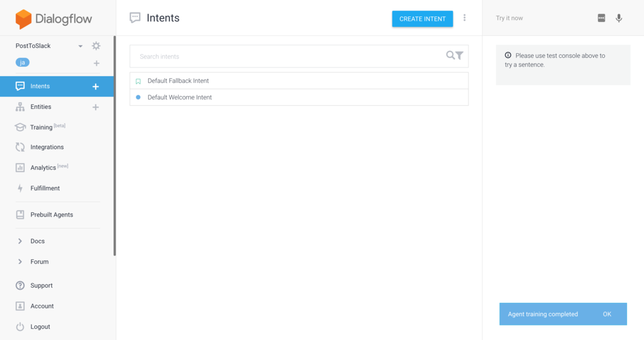The height and width of the screenshot is (340, 644).
Task: Open agent settings gear icon
Action: (x=96, y=45)
